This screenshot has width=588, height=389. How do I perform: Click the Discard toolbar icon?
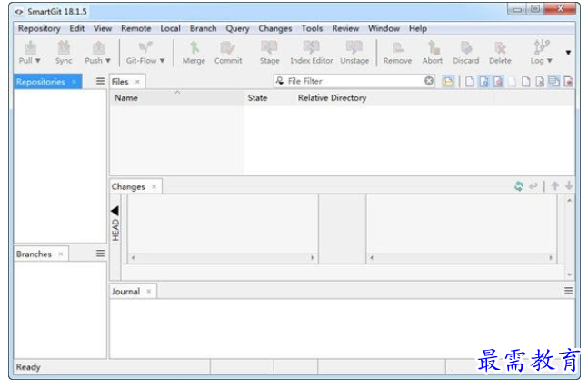pos(466,47)
